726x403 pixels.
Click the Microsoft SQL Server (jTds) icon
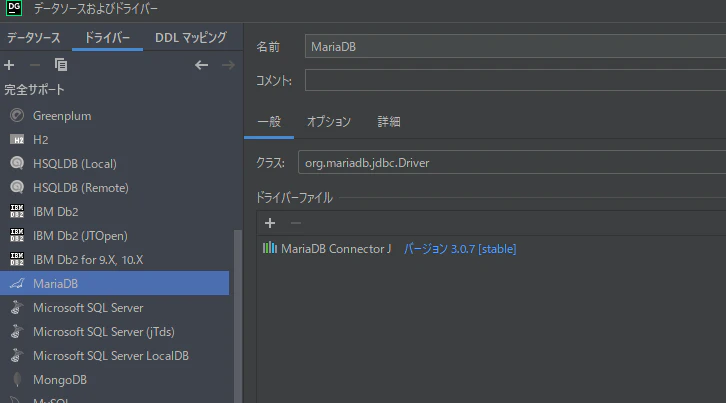17,331
